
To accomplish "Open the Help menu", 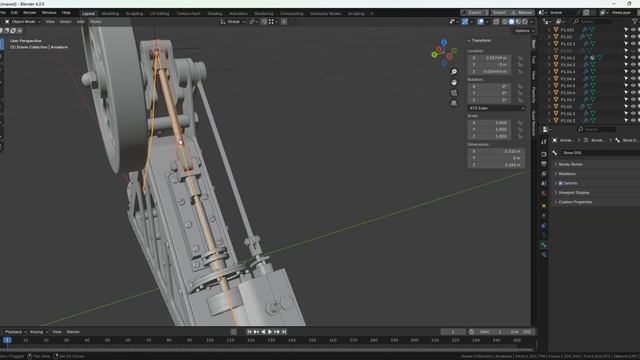I will 66,13.
